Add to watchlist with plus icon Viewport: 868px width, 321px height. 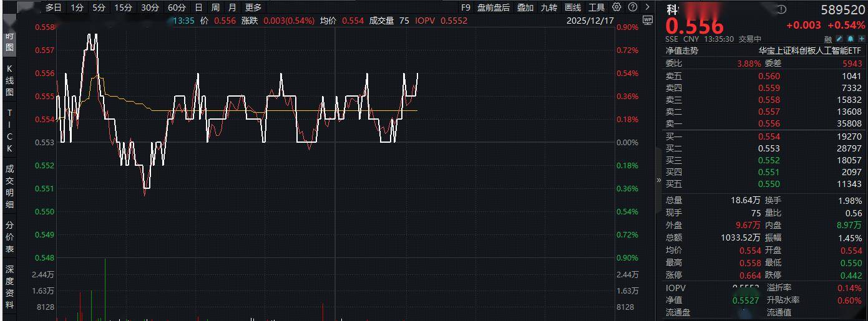click(x=862, y=39)
